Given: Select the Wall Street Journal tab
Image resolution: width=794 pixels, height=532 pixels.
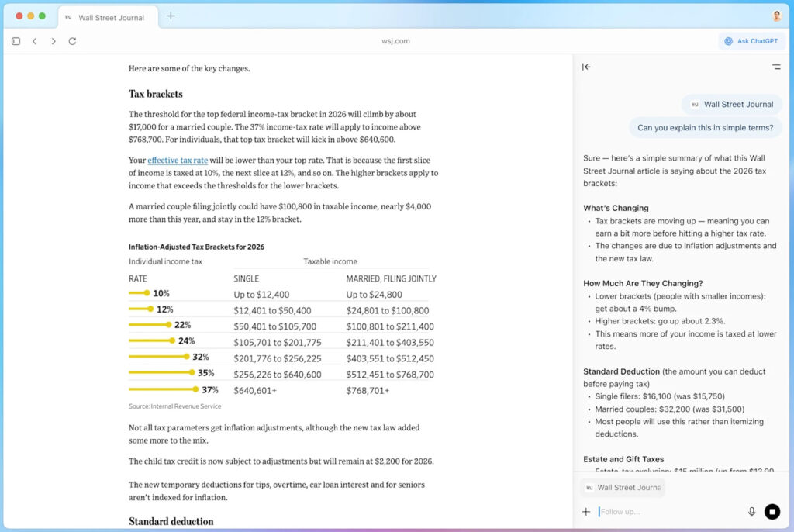Looking at the screenshot, I should tap(109, 17).
